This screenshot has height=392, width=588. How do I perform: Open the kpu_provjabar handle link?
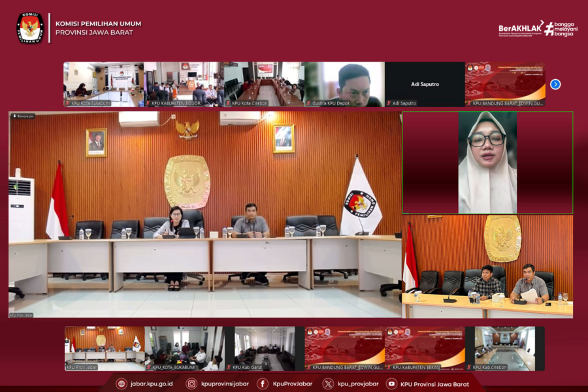[x=357, y=384]
